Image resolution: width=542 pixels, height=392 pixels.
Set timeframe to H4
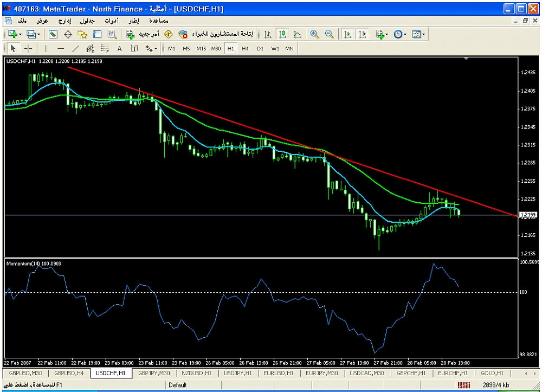tap(245, 48)
